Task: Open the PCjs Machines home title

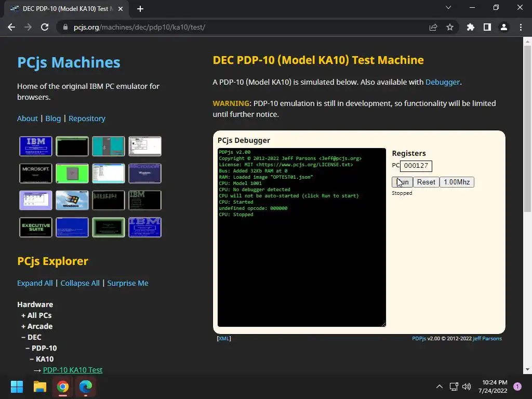Action: point(69,62)
